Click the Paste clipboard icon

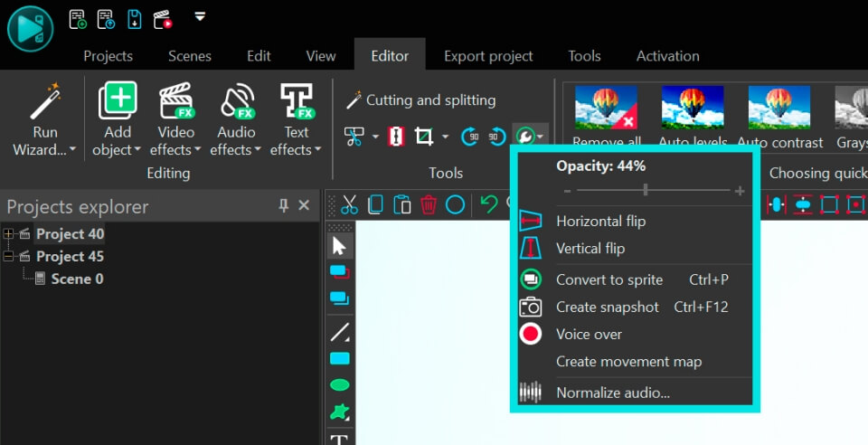[x=401, y=204]
